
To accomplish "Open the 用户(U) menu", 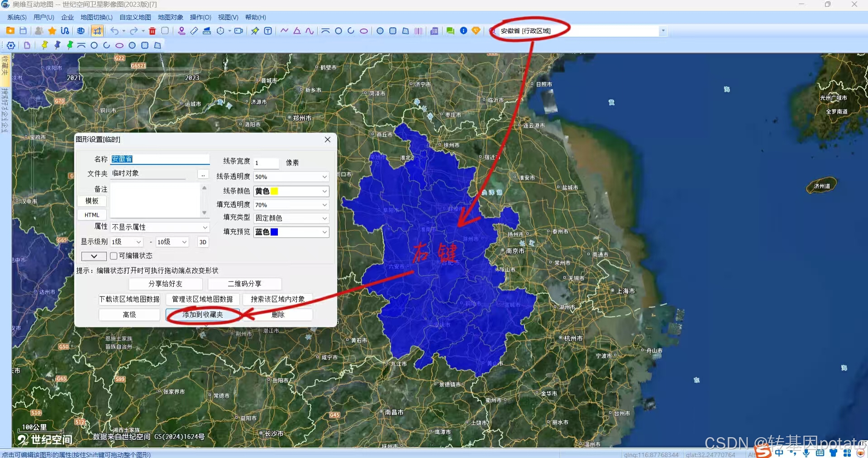I will [44, 17].
